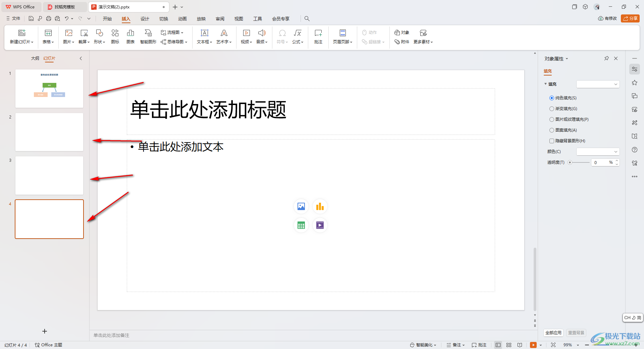Open the Formula (公式) tool
The image size is (644, 349).
298,36
